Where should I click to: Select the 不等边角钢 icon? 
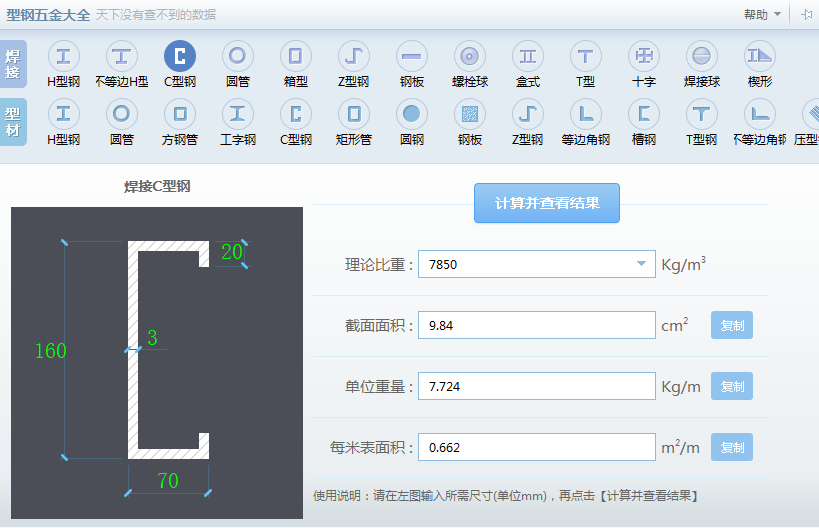[x=759, y=114]
